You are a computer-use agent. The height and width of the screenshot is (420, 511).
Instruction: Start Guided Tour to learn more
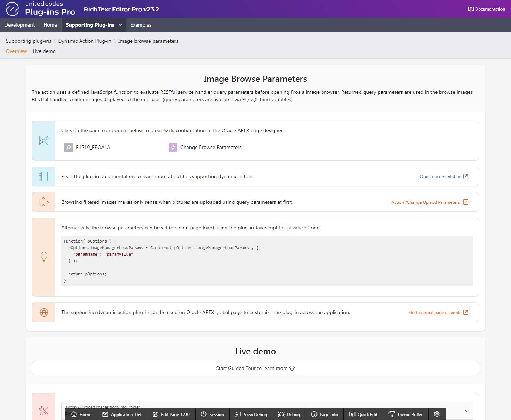click(x=255, y=368)
